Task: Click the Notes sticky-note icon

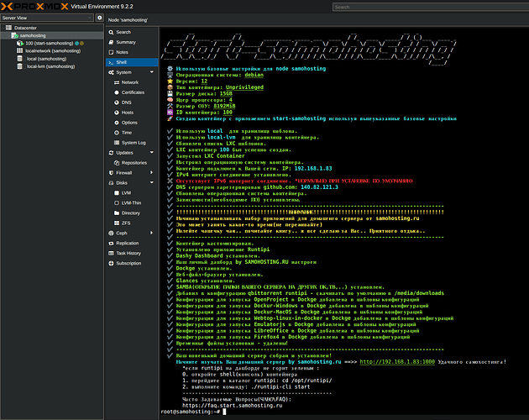Action: click(111, 52)
